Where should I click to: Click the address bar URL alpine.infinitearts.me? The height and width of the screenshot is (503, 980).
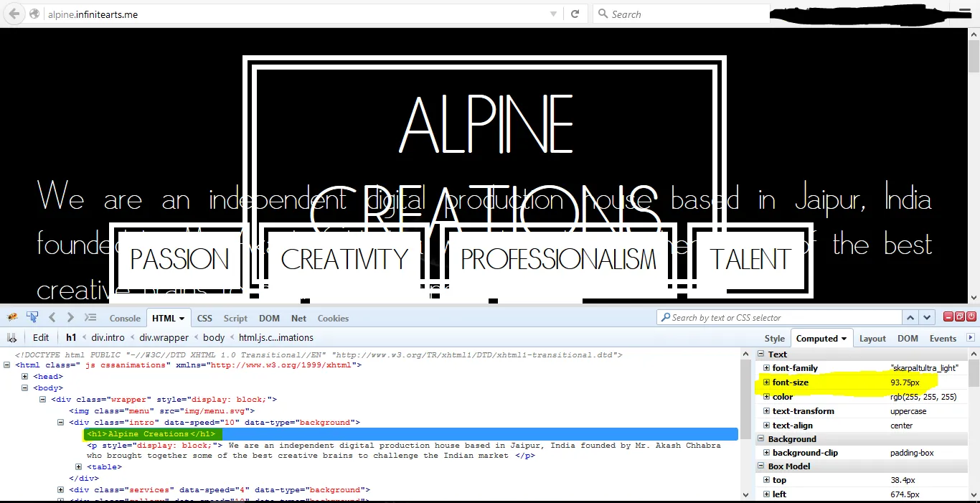coord(93,14)
